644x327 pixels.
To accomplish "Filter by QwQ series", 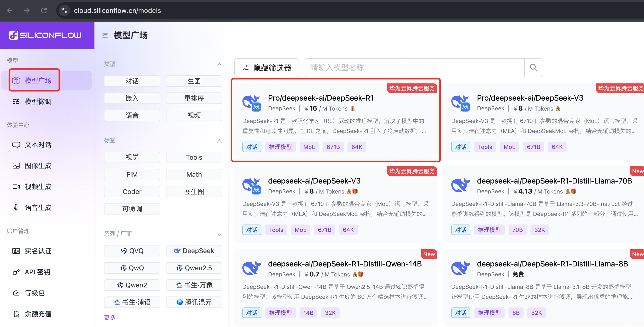I will 132,268.
